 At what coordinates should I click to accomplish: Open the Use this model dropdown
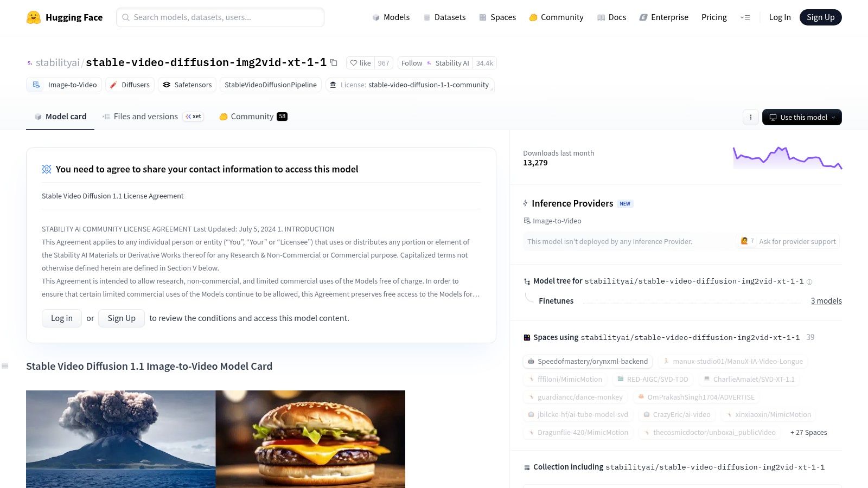coord(802,117)
